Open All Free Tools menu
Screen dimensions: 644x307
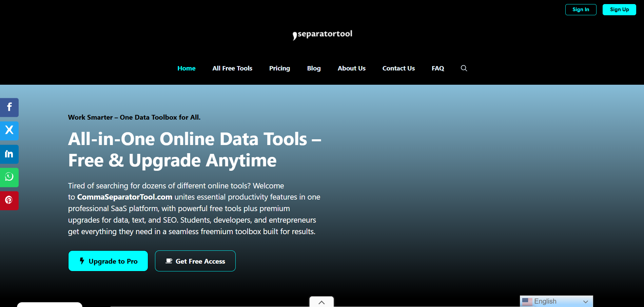(232, 68)
